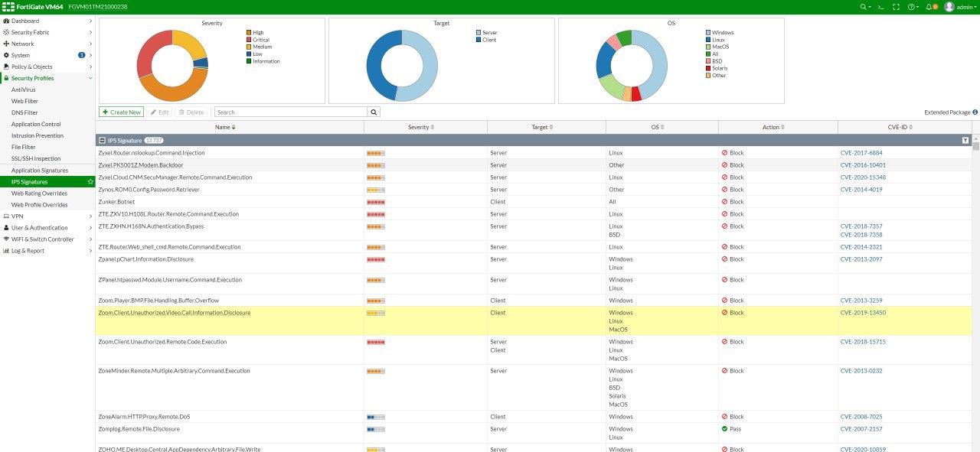The image size is (980, 452).
Task: Click the System notification badge showing 1
Action: coord(82,55)
